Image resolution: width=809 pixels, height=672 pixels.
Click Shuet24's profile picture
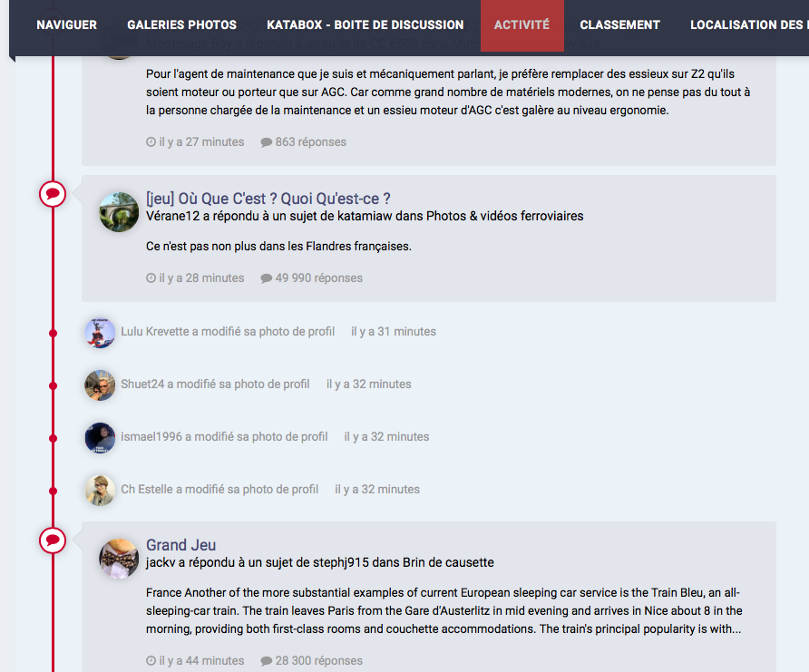100,385
